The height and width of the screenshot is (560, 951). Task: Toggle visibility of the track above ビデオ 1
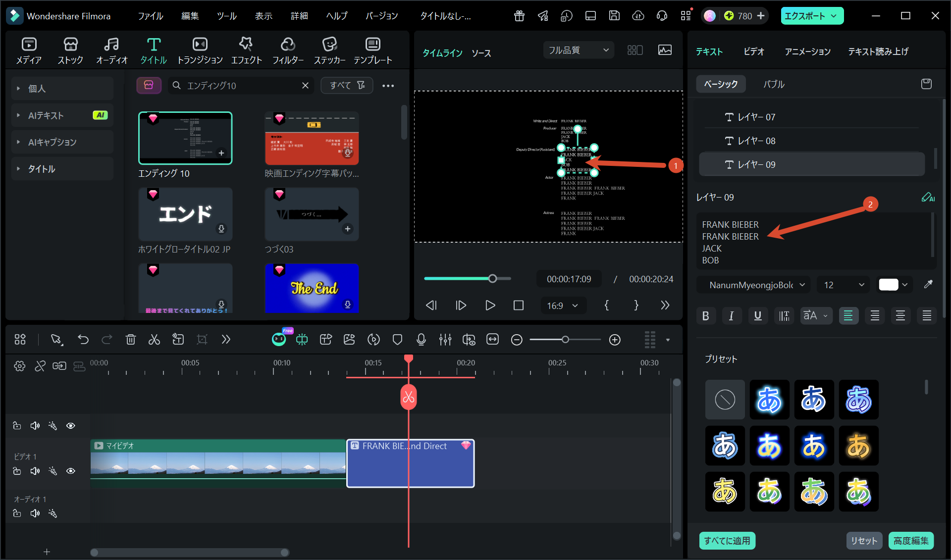click(71, 426)
